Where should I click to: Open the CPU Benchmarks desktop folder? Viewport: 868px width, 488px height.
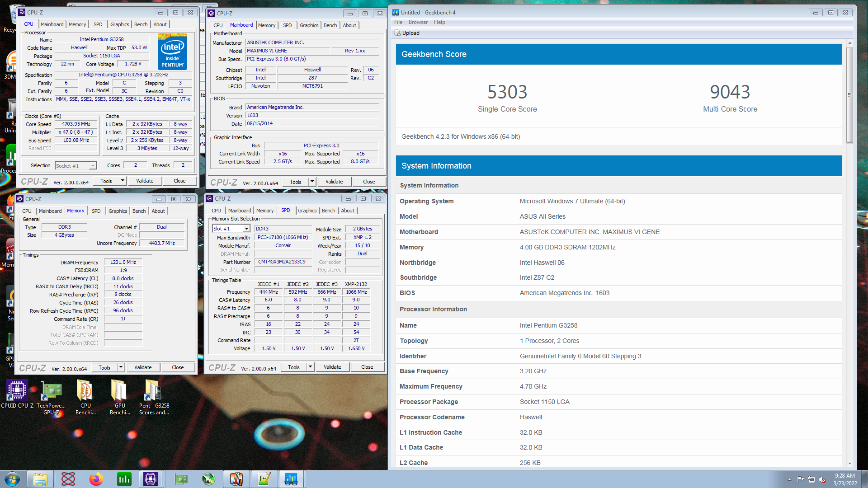pos(85,398)
